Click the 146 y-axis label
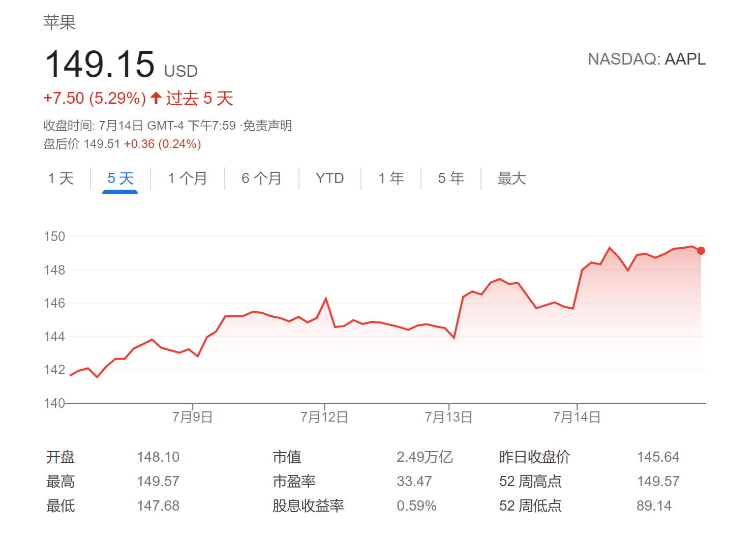Viewport: 756px width, 537px height. [54, 303]
